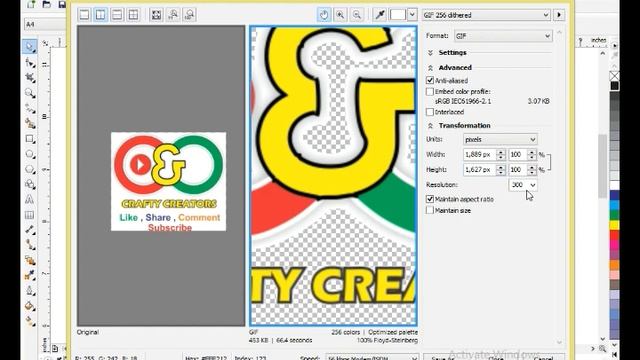640x360 pixels.
Task: Increase the Width percent stepper
Action: [x=531, y=152]
